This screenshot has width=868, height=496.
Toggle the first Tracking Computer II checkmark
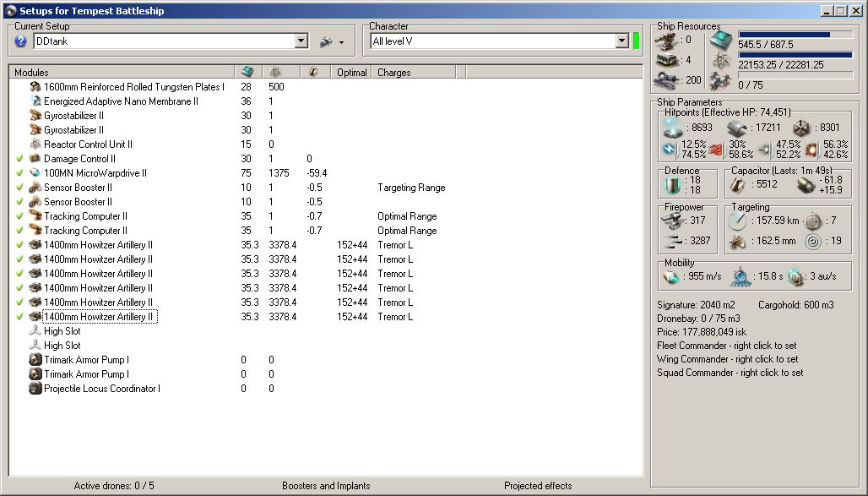(20, 216)
